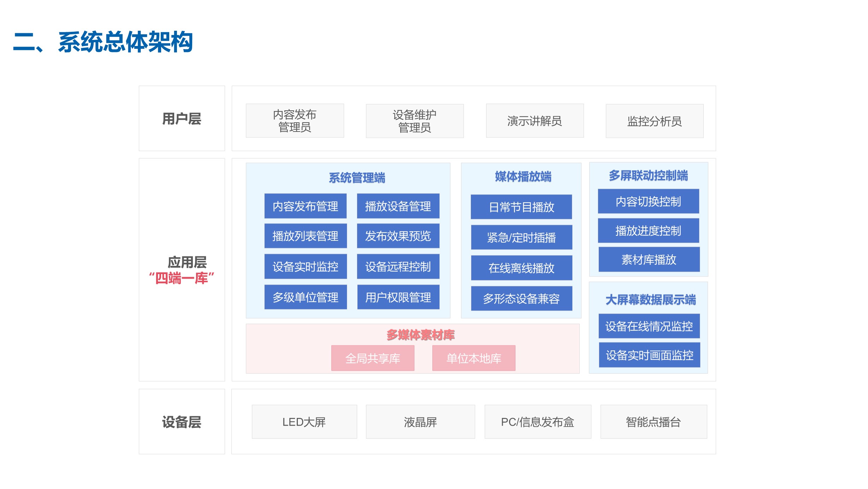
Task: Select the pink 全局共享库 box
Action: click(x=372, y=358)
